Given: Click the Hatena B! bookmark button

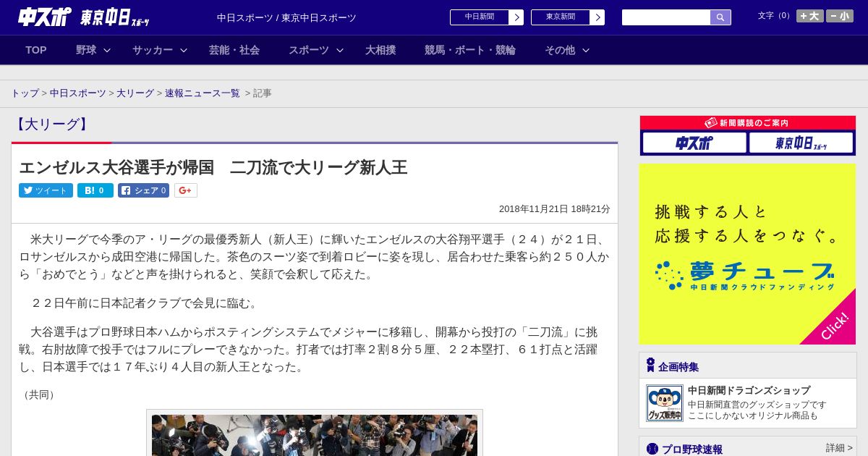Looking at the screenshot, I should coord(95,190).
